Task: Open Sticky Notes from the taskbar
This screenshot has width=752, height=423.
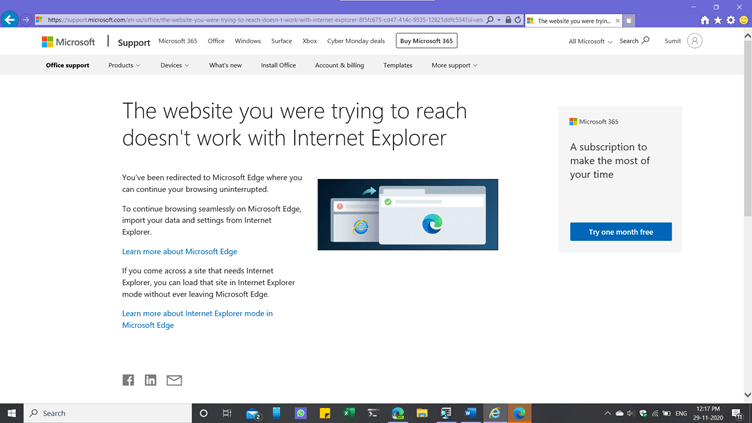Action: click(x=325, y=413)
